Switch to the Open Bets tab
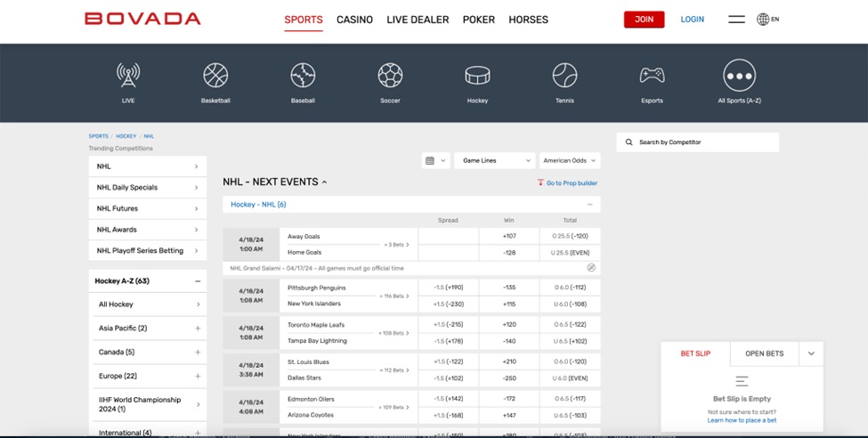This screenshot has height=438, width=868. click(764, 353)
